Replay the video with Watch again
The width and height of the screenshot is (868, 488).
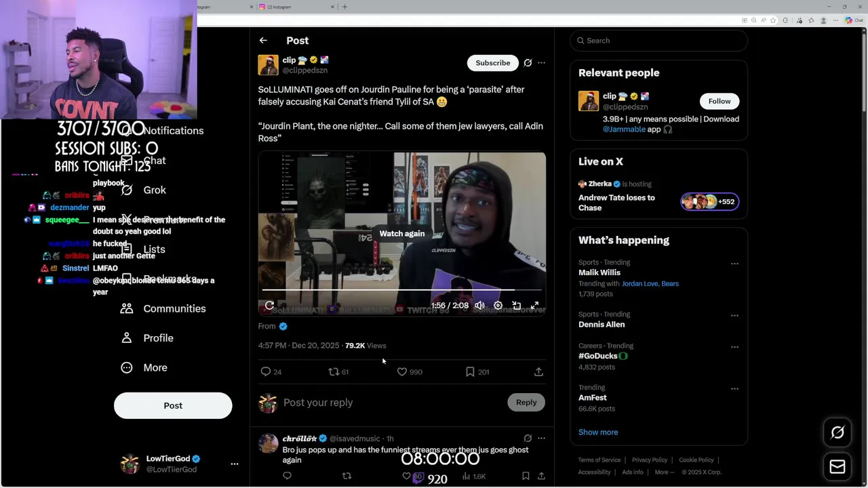(402, 234)
